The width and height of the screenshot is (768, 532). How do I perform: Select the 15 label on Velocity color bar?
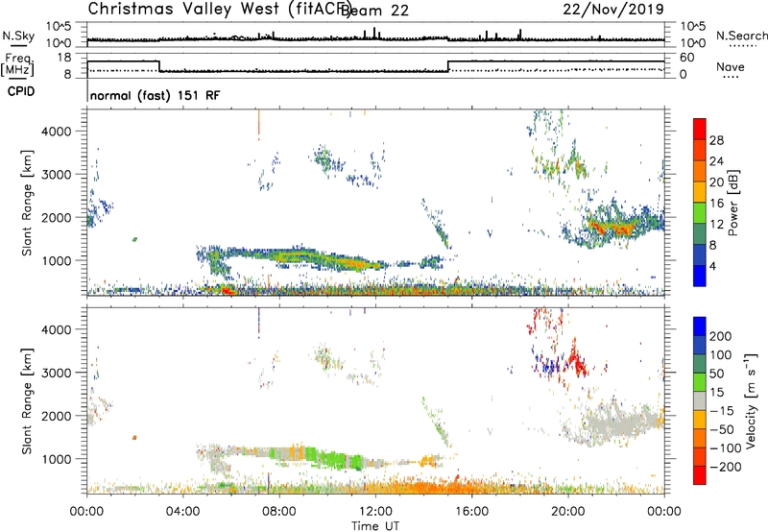pos(716,393)
